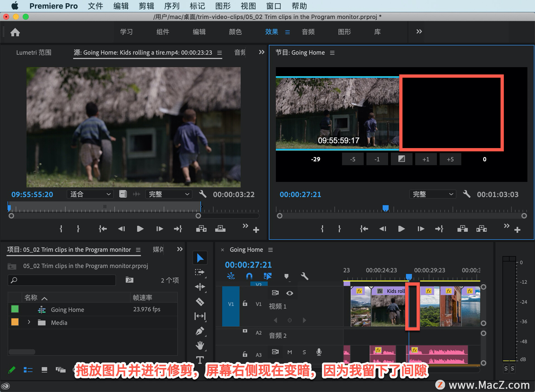Expand the Media bin folder
Viewport: 535px width, 392px height.
click(29, 322)
